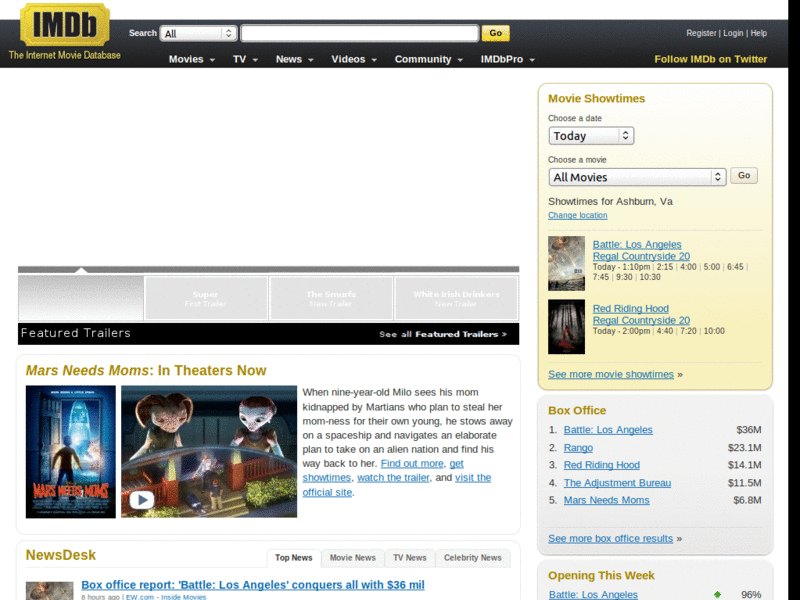
Task: Open Red Riding Hood showtimes poster thumbnail
Action: click(x=566, y=327)
